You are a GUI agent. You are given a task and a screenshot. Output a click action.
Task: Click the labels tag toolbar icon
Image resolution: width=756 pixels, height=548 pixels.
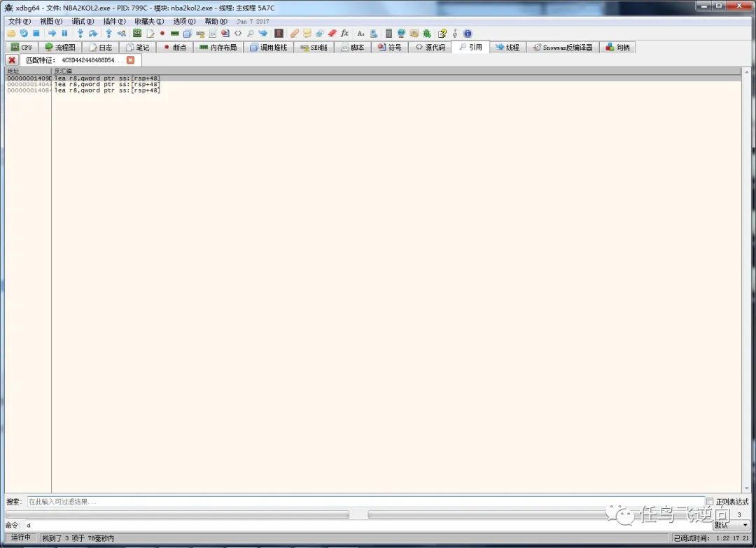[320, 34]
